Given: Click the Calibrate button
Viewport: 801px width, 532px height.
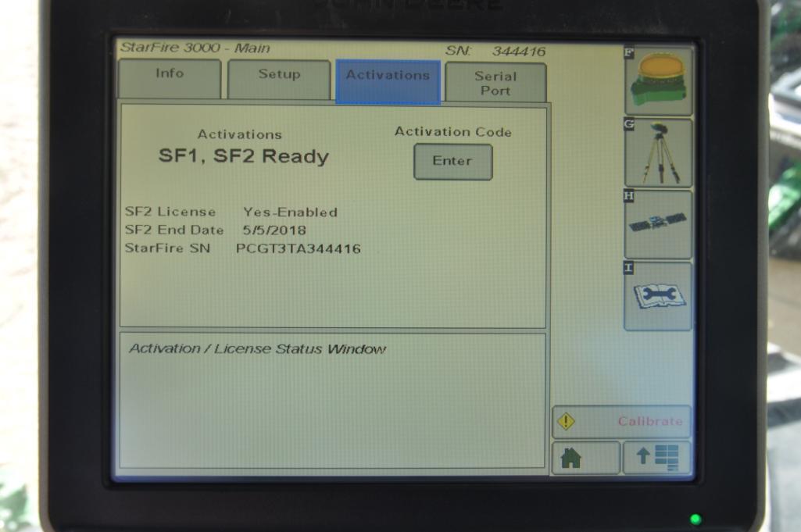Looking at the screenshot, I should click(x=622, y=421).
